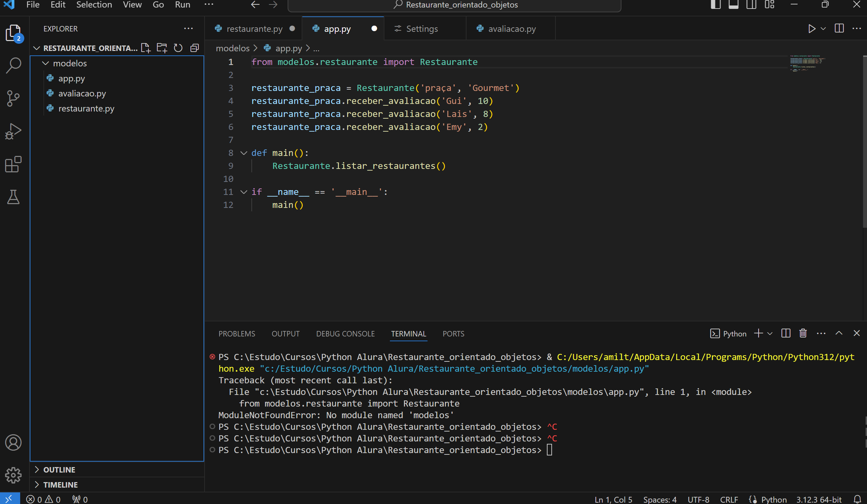Fold the if __name__ block
Viewport: 867px width, 504px height.
(244, 192)
